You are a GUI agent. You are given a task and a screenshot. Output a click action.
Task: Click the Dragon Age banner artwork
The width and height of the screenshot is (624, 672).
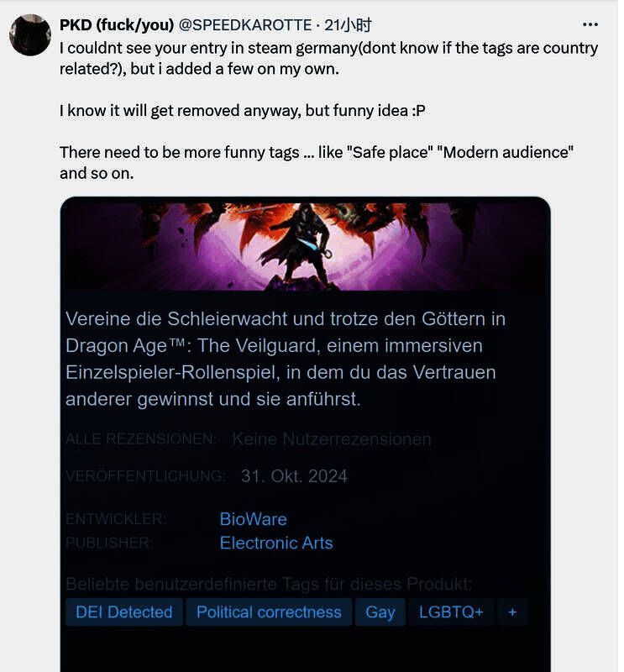point(306,247)
